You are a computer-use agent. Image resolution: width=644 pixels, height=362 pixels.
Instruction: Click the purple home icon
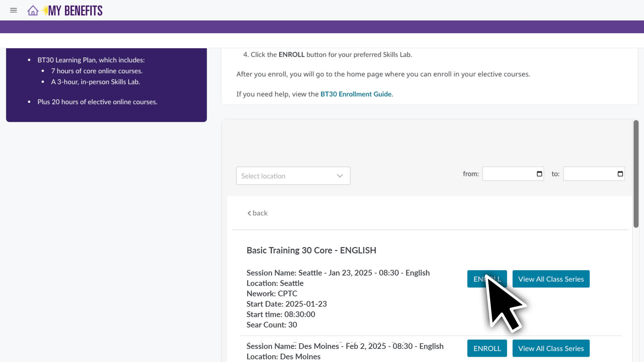click(x=33, y=10)
